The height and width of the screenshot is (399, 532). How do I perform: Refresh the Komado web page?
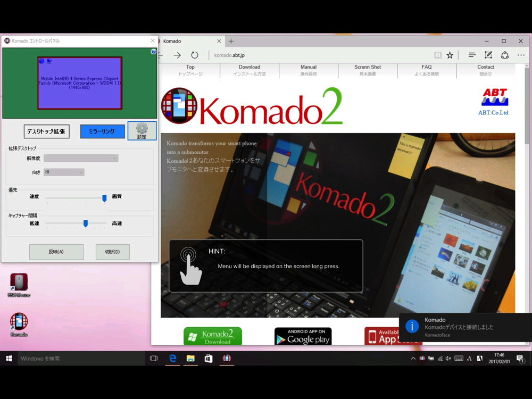(194, 55)
